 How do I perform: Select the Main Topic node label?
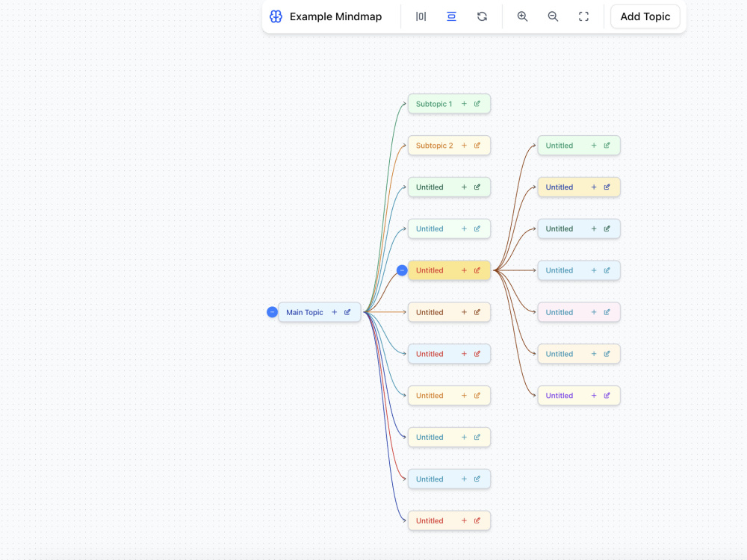(x=305, y=312)
